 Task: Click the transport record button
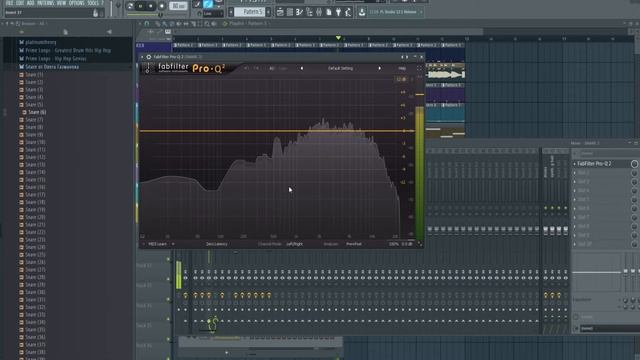pos(162,6)
